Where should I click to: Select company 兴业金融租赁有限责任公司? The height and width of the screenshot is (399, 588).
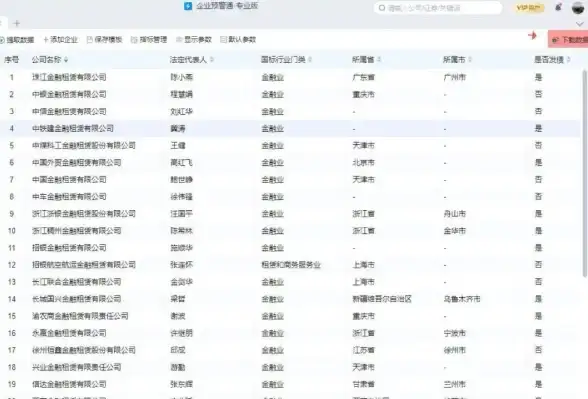click(x=76, y=367)
